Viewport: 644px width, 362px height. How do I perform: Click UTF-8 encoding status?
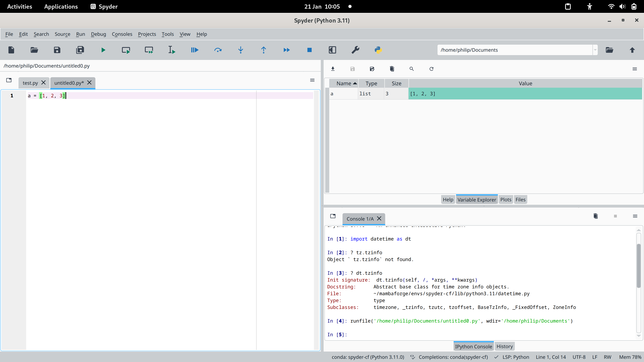(579, 357)
